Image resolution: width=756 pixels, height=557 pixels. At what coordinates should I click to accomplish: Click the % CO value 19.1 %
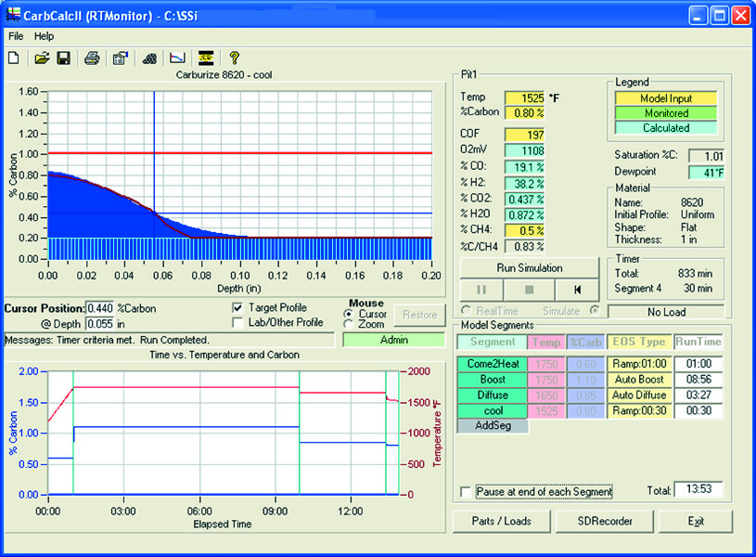pyautogui.click(x=525, y=167)
